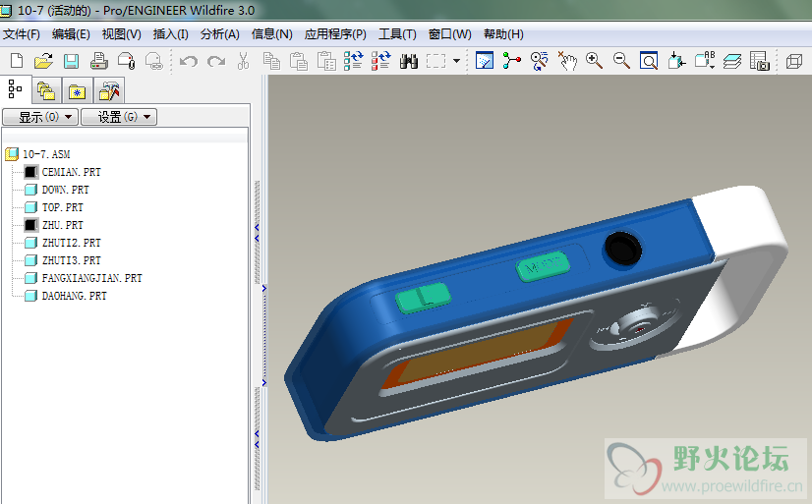Regenerate the model

[354, 61]
